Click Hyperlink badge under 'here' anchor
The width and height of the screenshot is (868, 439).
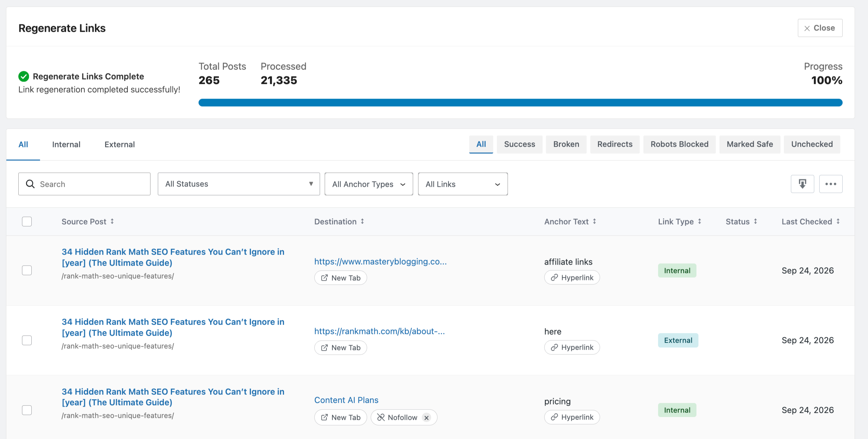click(572, 347)
